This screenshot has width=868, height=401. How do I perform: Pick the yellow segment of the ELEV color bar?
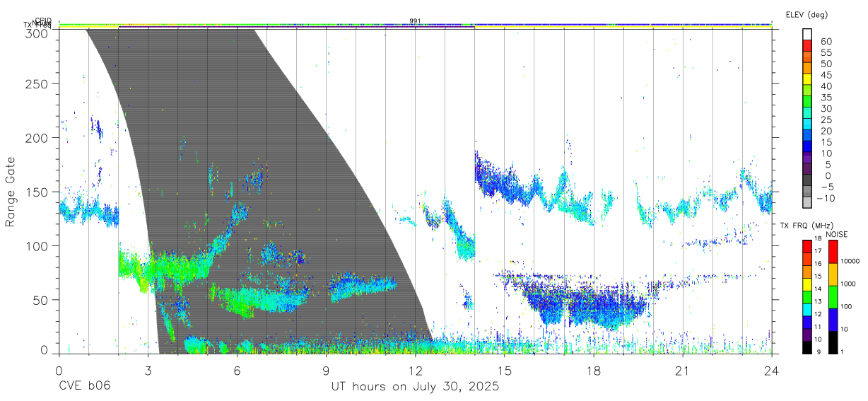[808, 80]
